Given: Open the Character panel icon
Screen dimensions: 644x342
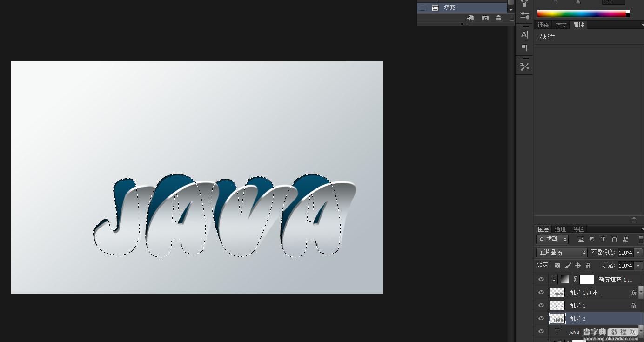Looking at the screenshot, I should pyautogui.click(x=524, y=34).
